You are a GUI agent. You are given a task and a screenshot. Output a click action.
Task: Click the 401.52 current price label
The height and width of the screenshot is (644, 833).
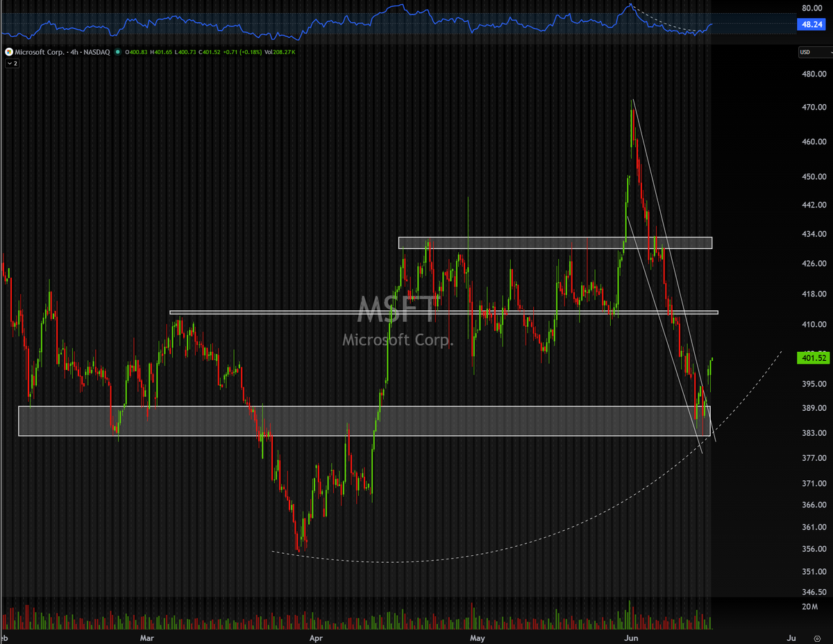[x=814, y=358]
